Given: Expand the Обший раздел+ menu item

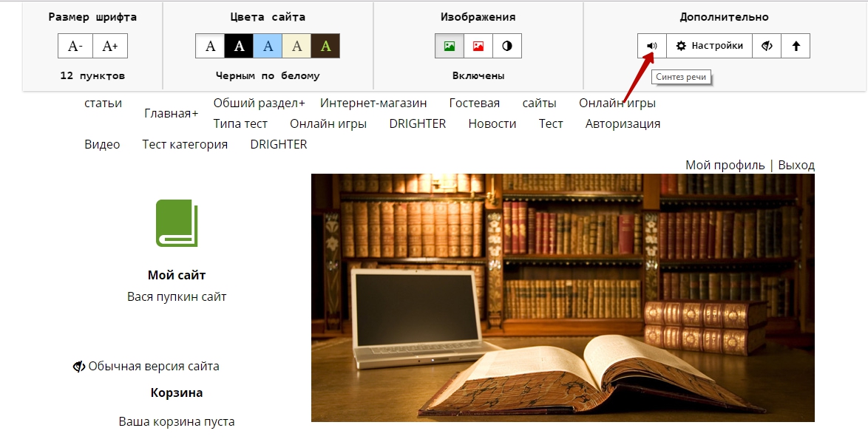Looking at the screenshot, I should click(259, 103).
